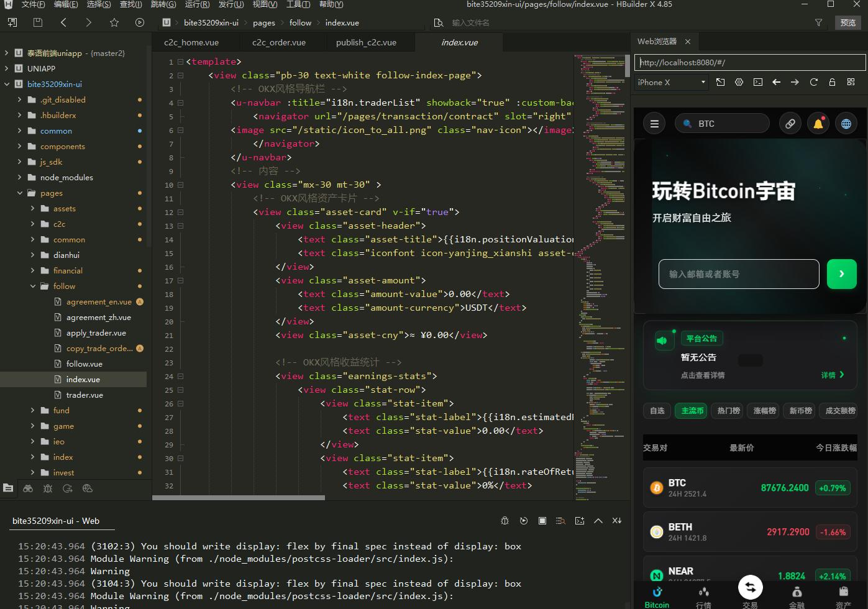Click the 预览 button

tap(847, 22)
